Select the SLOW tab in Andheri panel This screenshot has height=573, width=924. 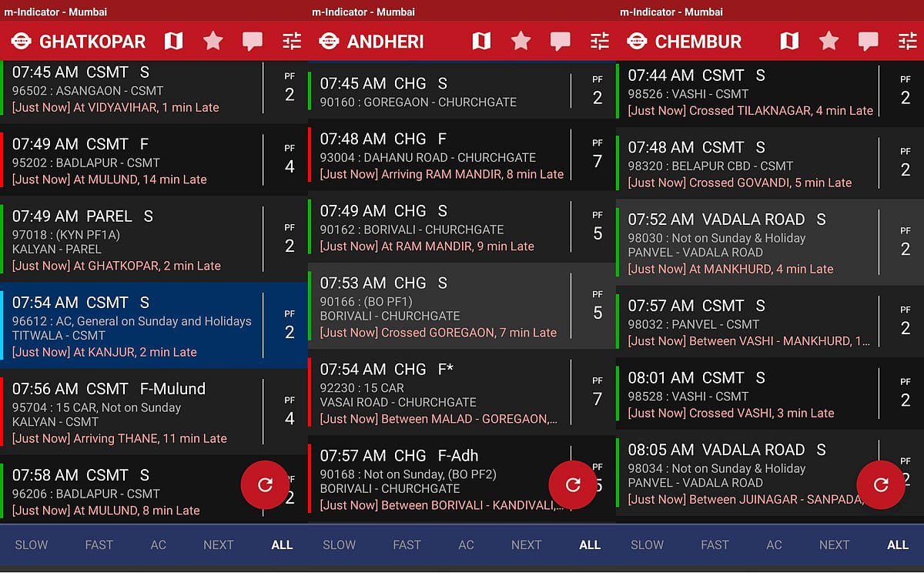tap(340, 545)
